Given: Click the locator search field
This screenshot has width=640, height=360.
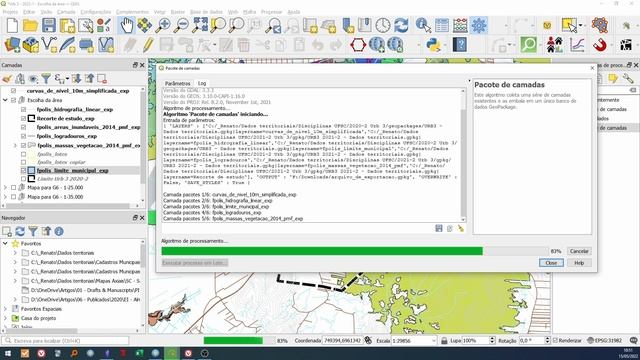Looking at the screenshot, I should click(x=65, y=340).
